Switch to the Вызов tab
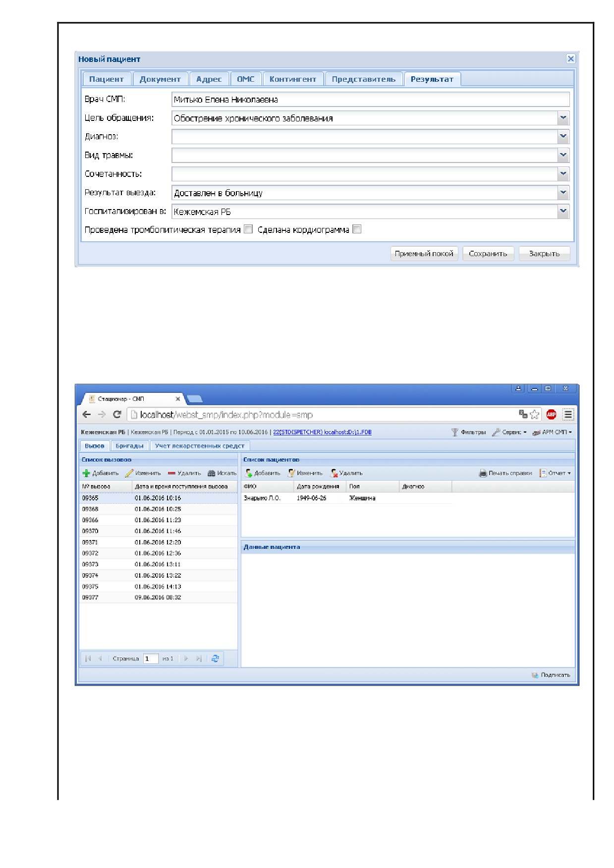The height and width of the screenshot is (868, 614). click(x=95, y=446)
